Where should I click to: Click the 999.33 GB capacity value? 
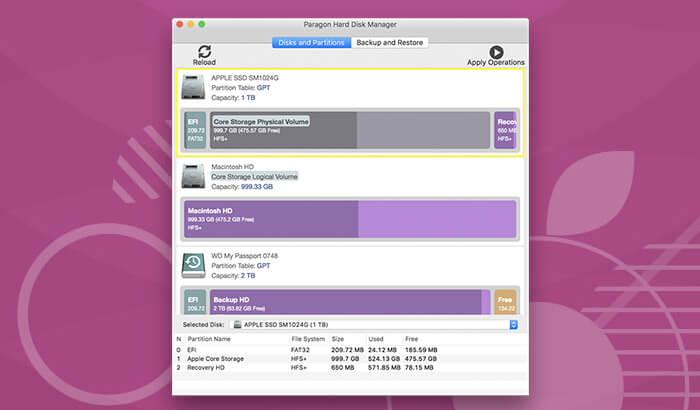(257, 187)
